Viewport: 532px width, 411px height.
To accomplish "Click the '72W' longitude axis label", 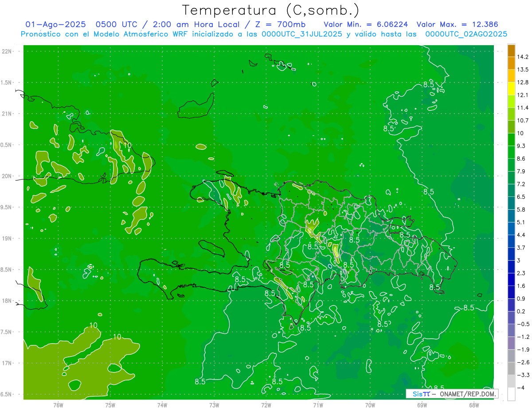I will click(266, 405).
